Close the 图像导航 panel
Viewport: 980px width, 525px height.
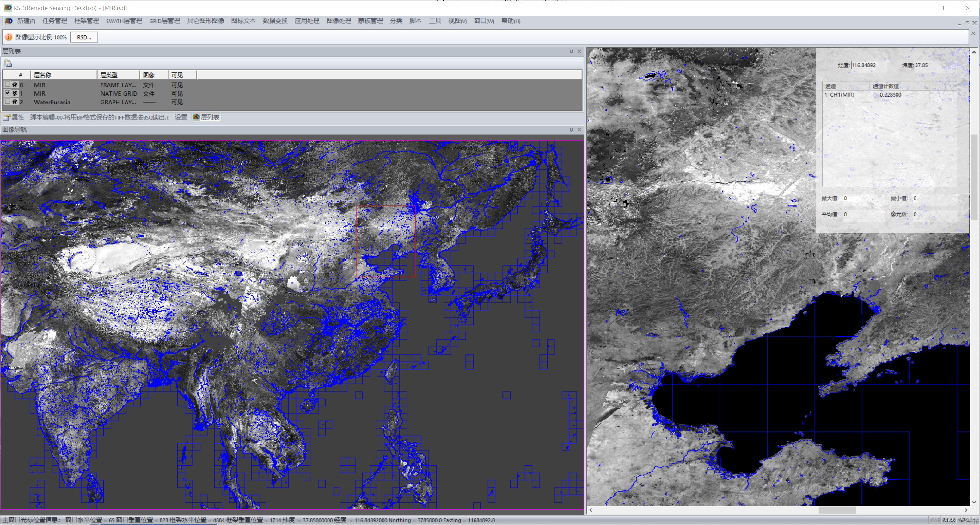click(579, 130)
